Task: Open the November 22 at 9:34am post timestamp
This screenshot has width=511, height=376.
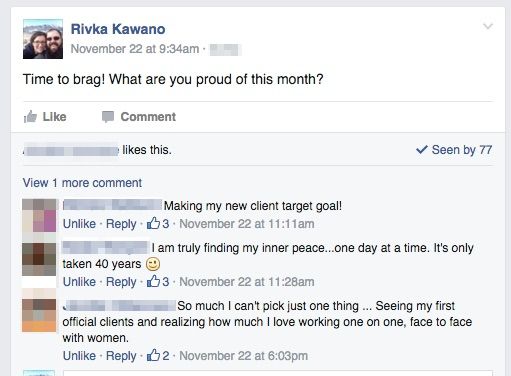Action: click(135, 49)
